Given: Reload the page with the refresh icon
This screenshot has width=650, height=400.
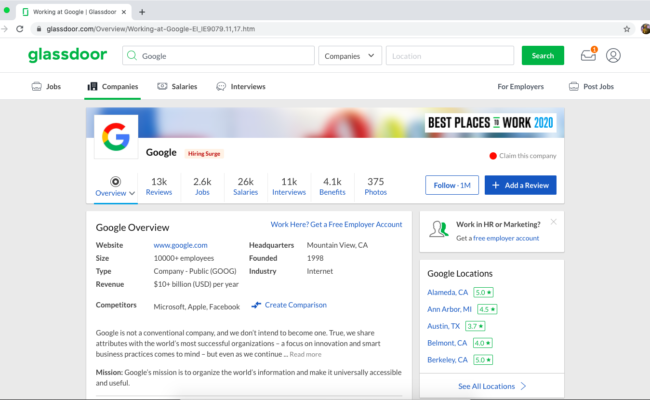Looking at the screenshot, I should tap(19, 29).
